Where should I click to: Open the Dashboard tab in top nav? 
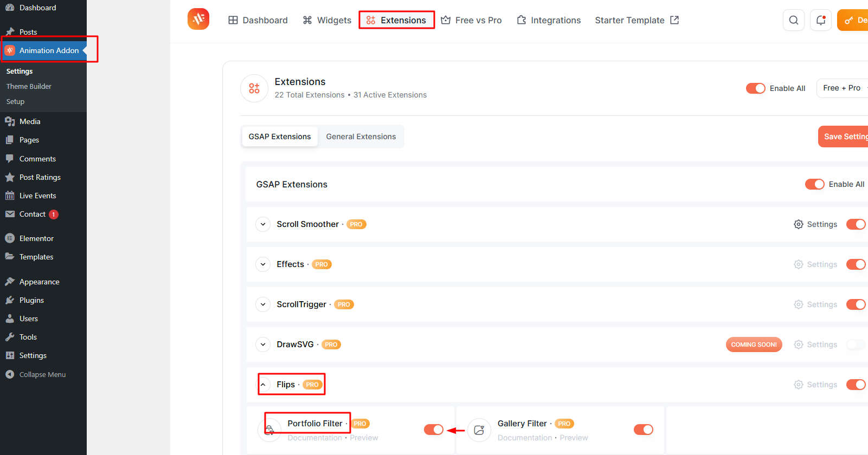click(x=258, y=20)
